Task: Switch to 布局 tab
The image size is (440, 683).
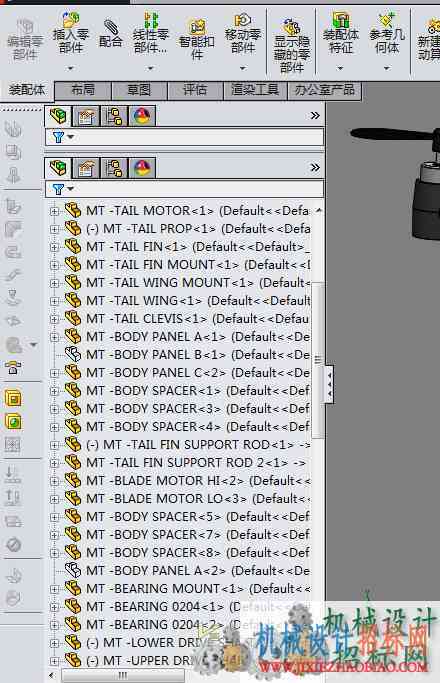Action: click(83, 90)
